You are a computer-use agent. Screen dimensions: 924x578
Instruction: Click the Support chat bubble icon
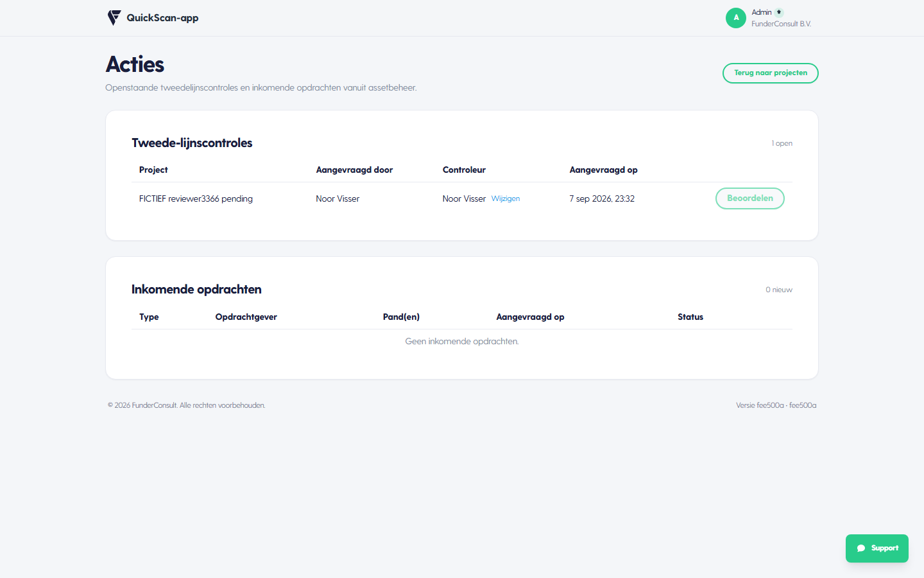point(861,548)
